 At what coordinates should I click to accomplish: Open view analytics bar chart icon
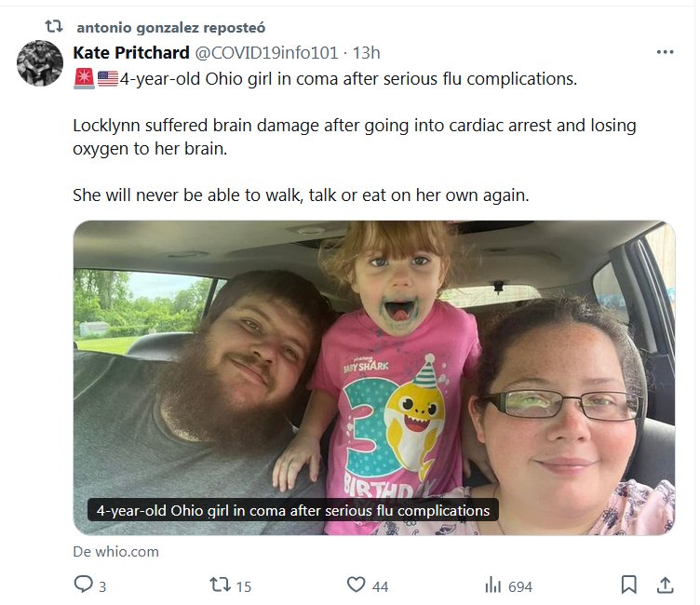(492, 585)
